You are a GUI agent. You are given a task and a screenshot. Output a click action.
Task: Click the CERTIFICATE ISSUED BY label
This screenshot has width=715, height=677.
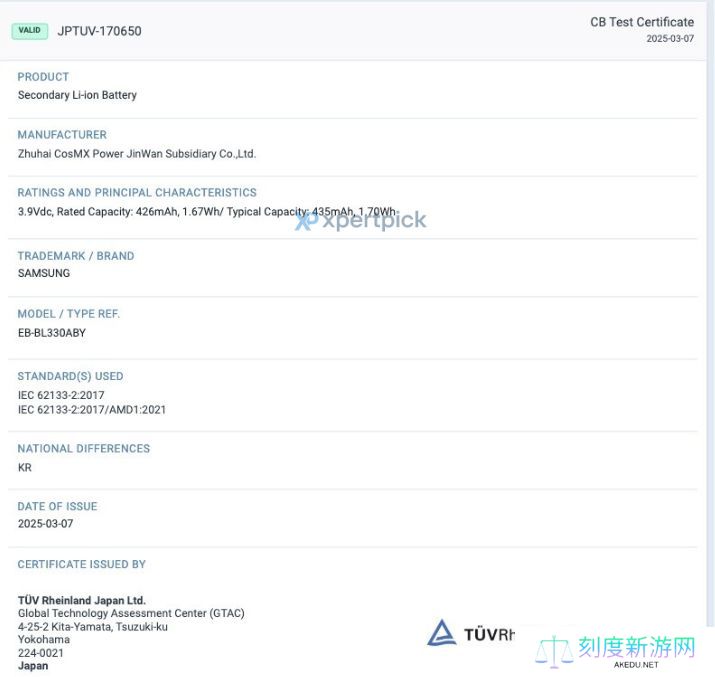(x=82, y=564)
